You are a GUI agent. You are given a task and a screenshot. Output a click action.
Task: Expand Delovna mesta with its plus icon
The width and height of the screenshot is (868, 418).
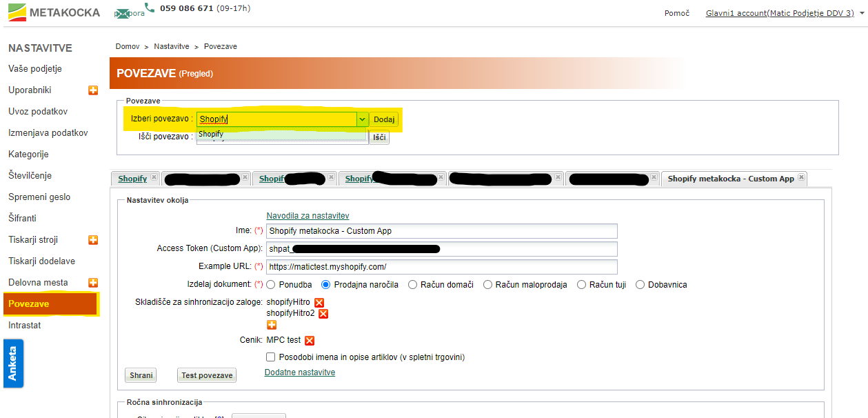[x=93, y=283]
